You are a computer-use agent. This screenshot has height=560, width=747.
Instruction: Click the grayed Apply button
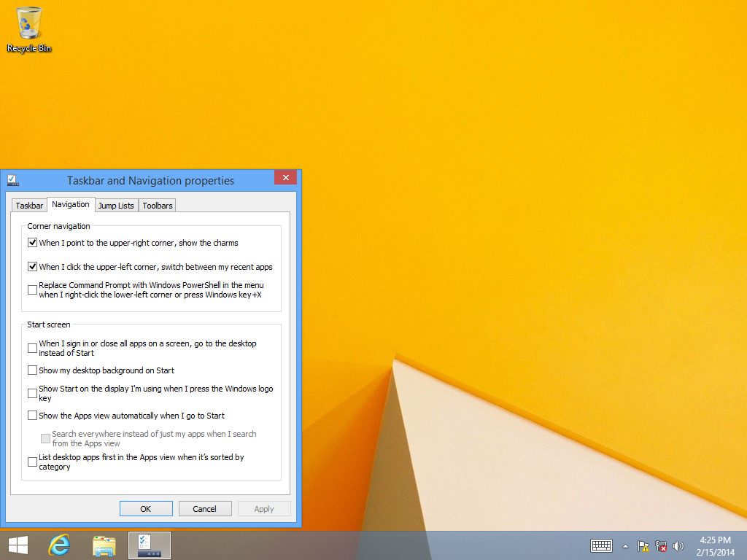264,508
